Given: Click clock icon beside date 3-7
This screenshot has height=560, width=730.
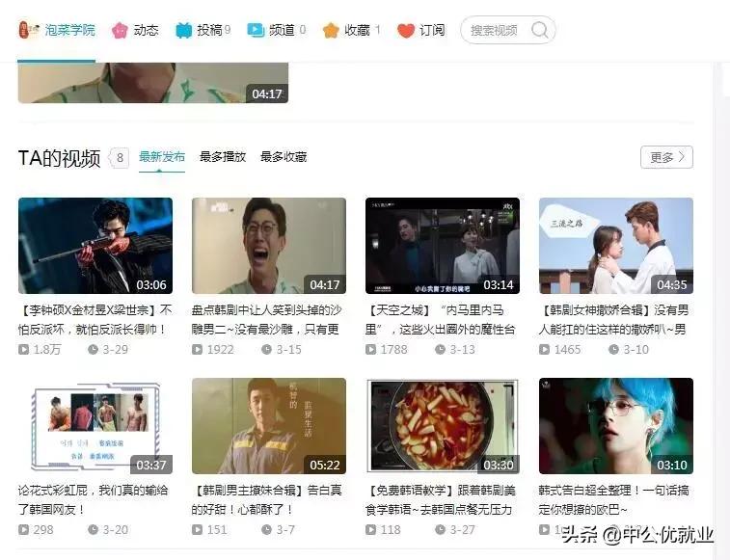Looking at the screenshot, I should coord(267,529).
